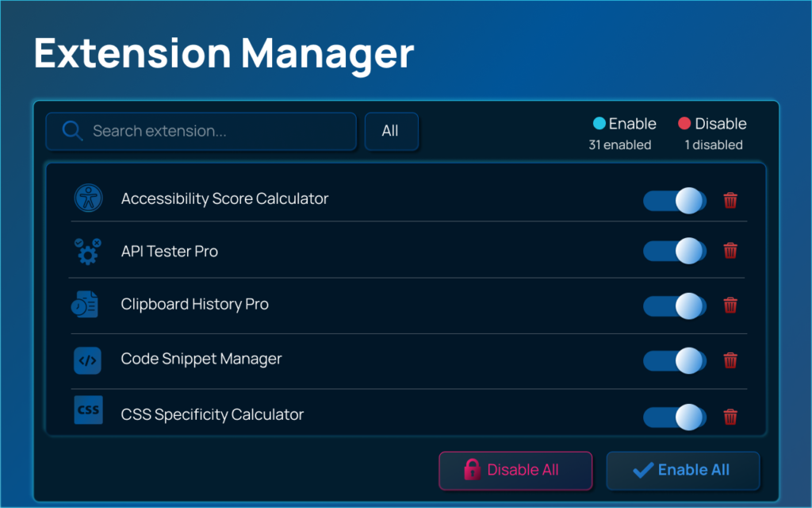Toggle the CSS Specificity Calculator switch
Screen dimensions: 812x508
(x=674, y=416)
